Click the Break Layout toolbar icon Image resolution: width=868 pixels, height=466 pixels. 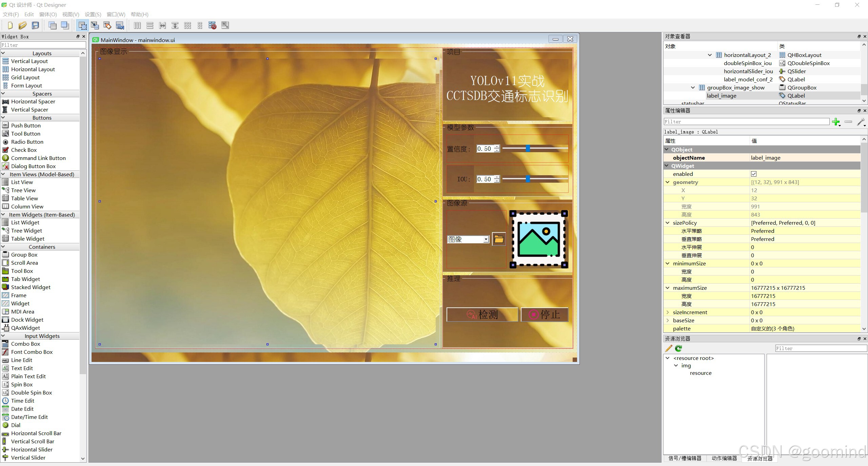[x=213, y=25]
